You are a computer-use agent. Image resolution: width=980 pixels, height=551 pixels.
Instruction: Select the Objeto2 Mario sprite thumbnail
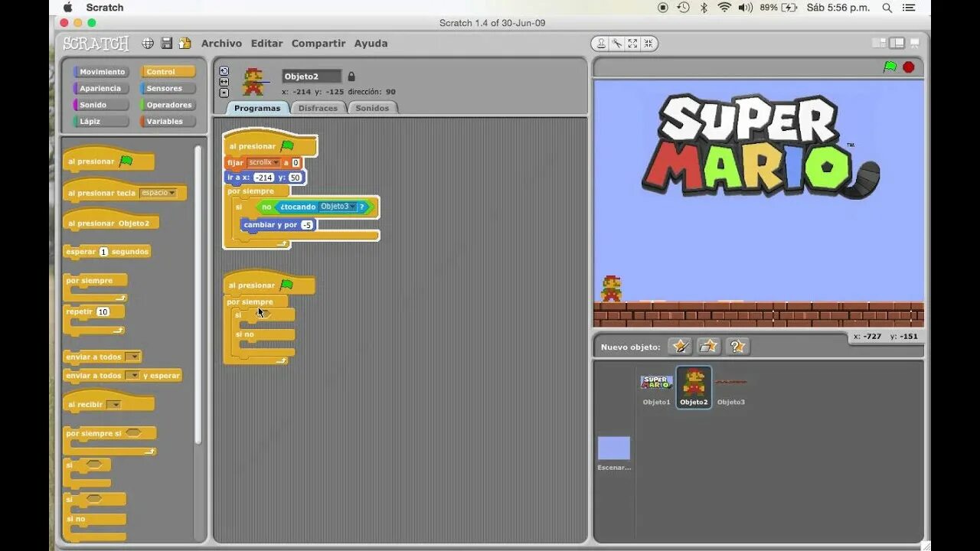pyautogui.click(x=694, y=387)
